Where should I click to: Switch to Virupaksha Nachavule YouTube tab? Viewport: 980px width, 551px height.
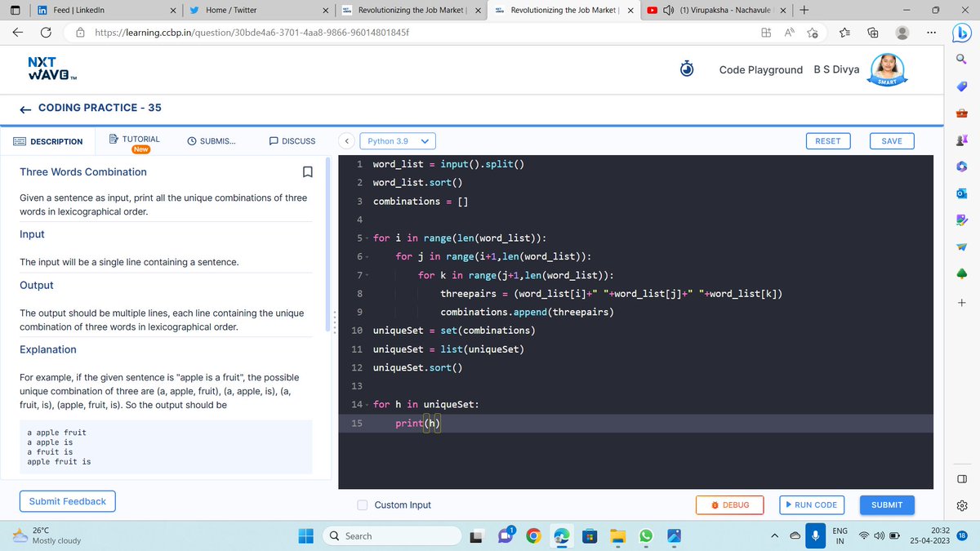[719, 10]
